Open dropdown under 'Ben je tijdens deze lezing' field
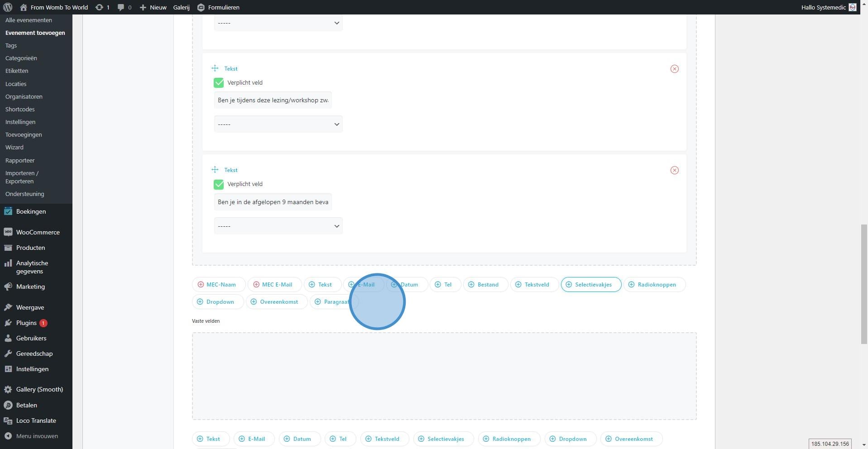 pos(278,124)
